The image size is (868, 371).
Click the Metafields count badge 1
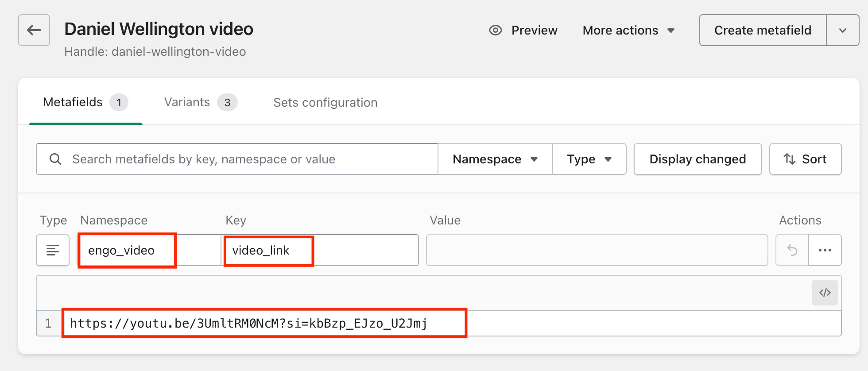coord(119,103)
